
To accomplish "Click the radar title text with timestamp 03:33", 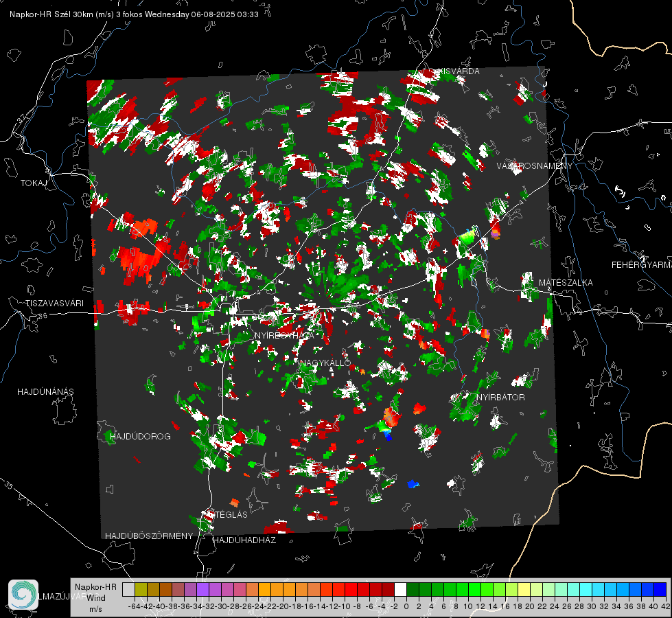I will click(134, 14).
